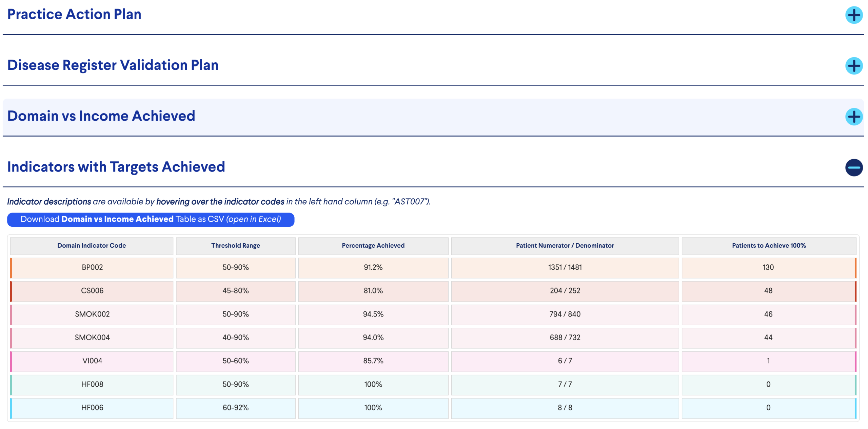Click the Threshold Range column header
868x429 pixels.
235,246
